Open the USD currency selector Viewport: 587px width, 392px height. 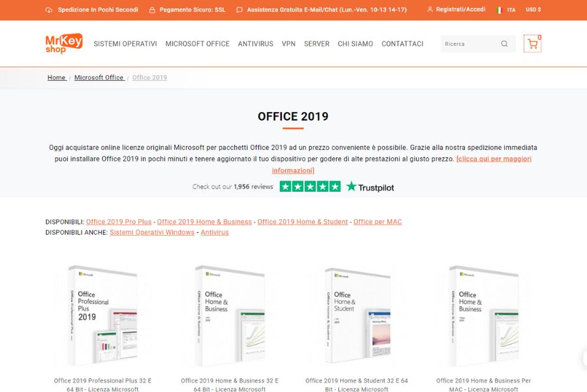(533, 9)
